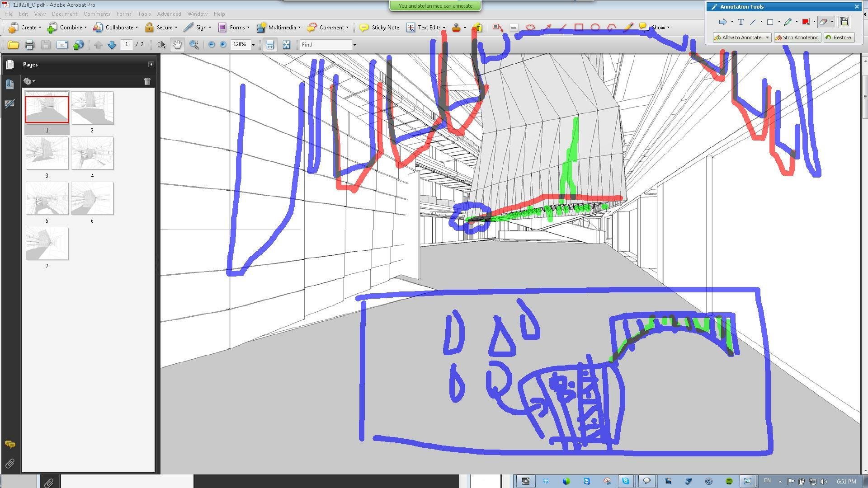Image resolution: width=868 pixels, height=488 pixels.
Task: Collapse the Pages panel with arrow
Action: [151, 65]
